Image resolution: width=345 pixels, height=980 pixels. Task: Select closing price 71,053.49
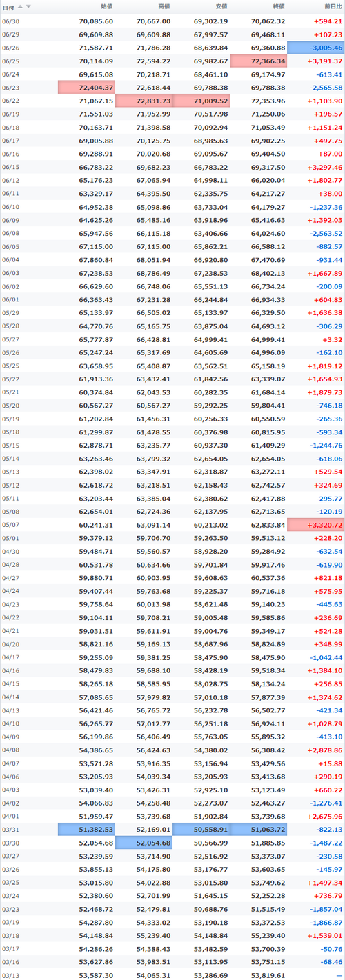click(x=268, y=128)
